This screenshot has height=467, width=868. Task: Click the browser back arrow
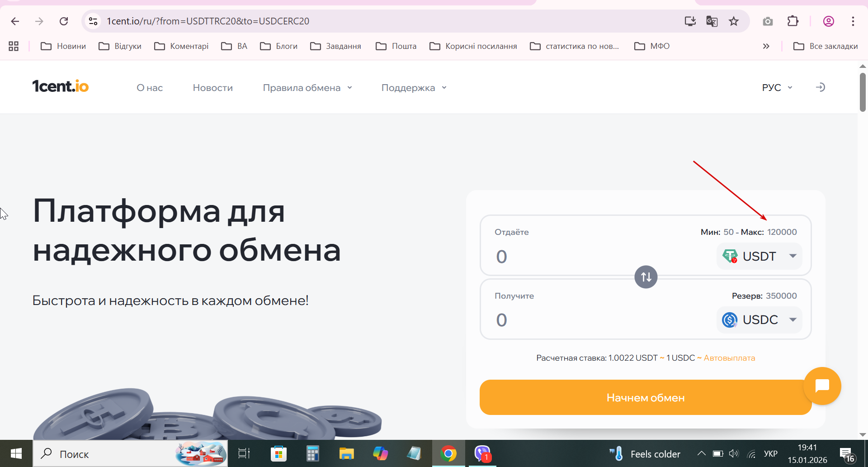(x=15, y=21)
